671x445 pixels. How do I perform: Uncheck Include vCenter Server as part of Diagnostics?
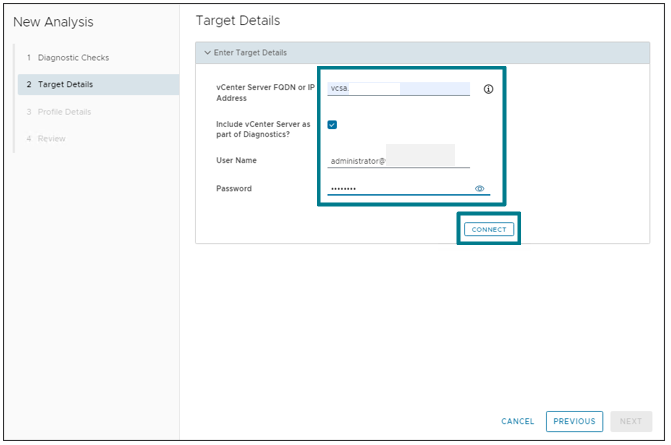pos(332,124)
